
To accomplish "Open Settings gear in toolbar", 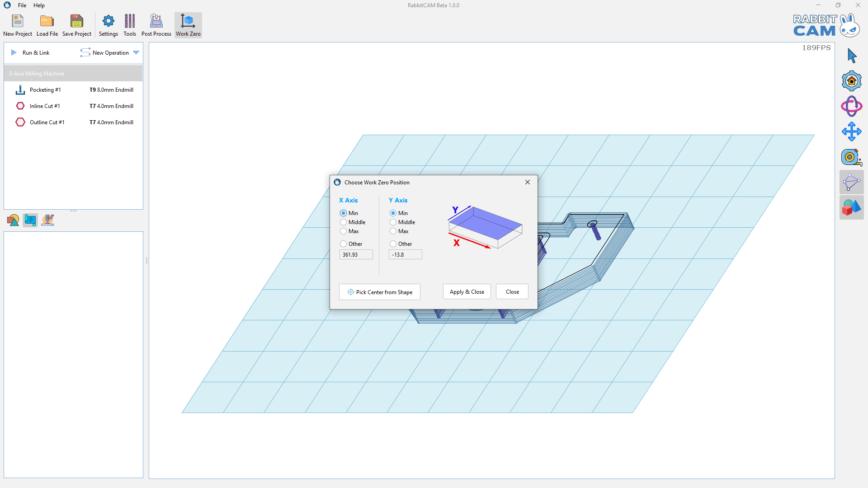I will tap(108, 21).
